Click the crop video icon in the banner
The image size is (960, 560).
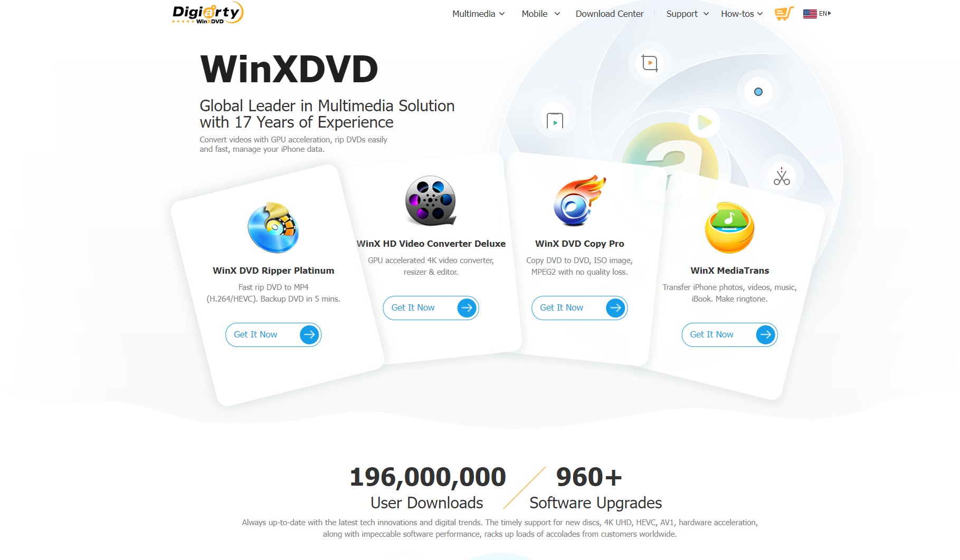pos(650,63)
